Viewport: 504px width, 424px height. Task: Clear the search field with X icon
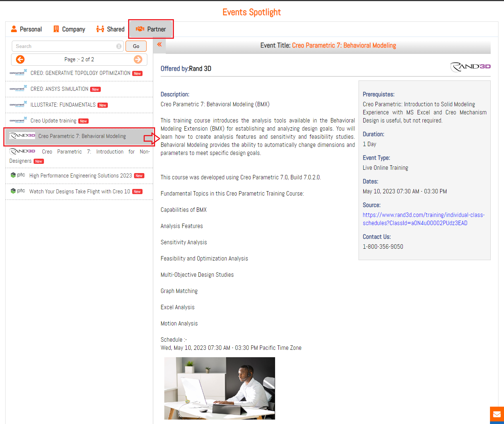(x=119, y=46)
